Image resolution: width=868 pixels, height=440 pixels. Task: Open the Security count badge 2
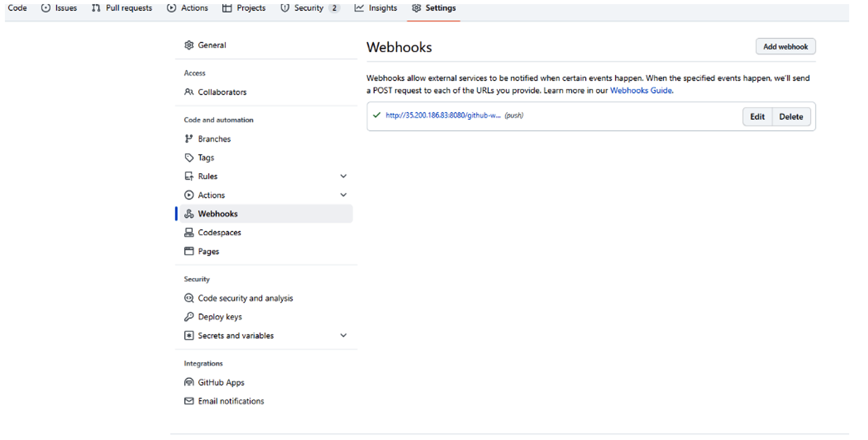(x=334, y=8)
